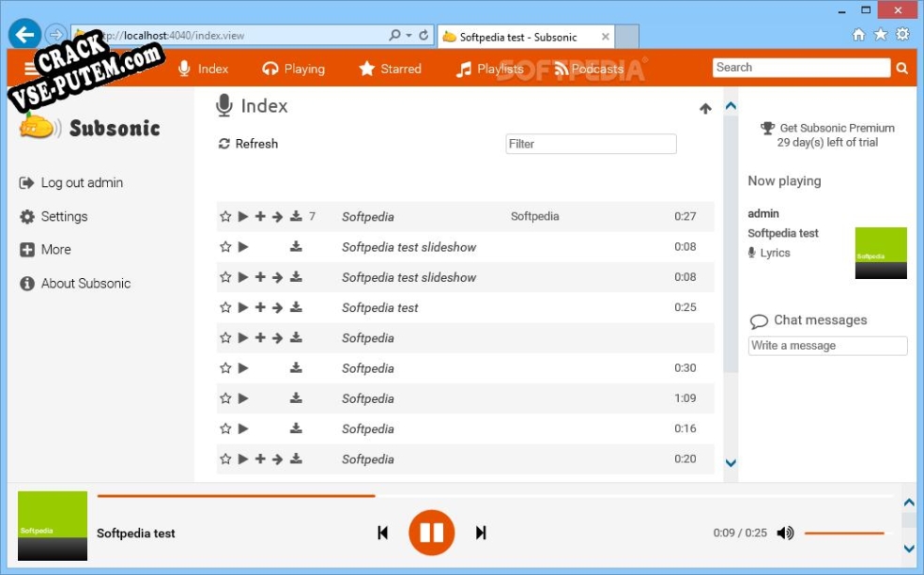Star the Softpedia row with no duration
Viewport: 924px width, 575px height.
pos(225,337)
